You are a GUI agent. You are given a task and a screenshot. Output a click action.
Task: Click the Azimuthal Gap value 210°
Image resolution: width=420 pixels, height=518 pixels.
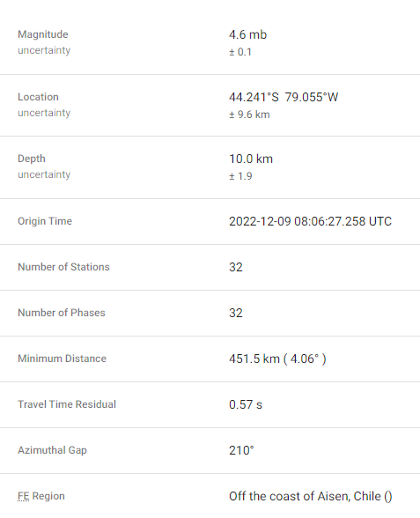pyautogui.click(x=241, y=450)
